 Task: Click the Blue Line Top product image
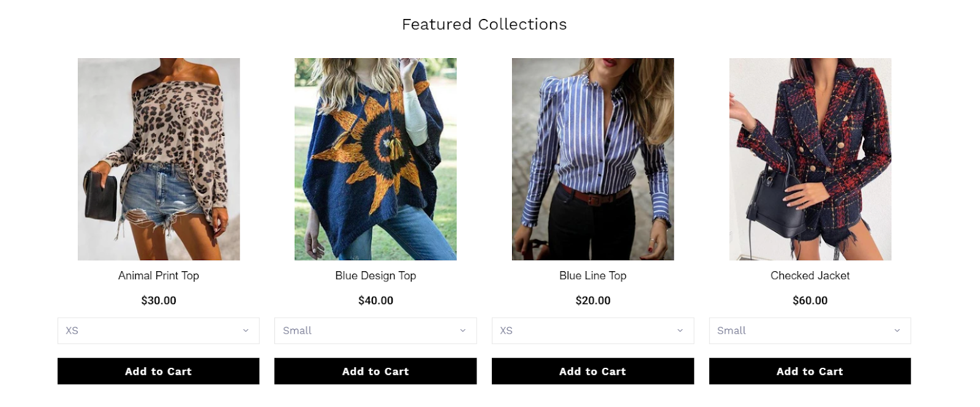click(x=593, y=159)
